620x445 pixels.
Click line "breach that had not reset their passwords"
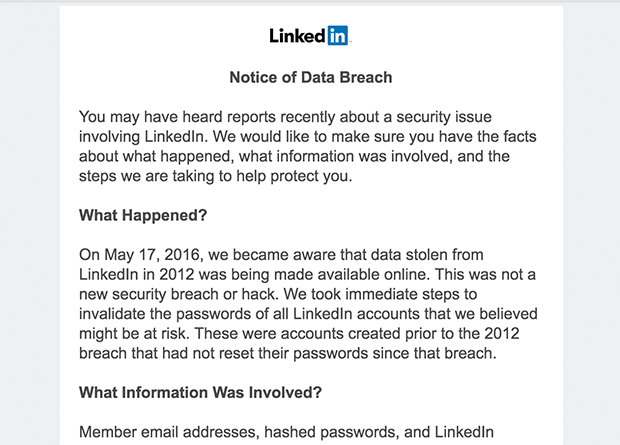tap(287, 353)
